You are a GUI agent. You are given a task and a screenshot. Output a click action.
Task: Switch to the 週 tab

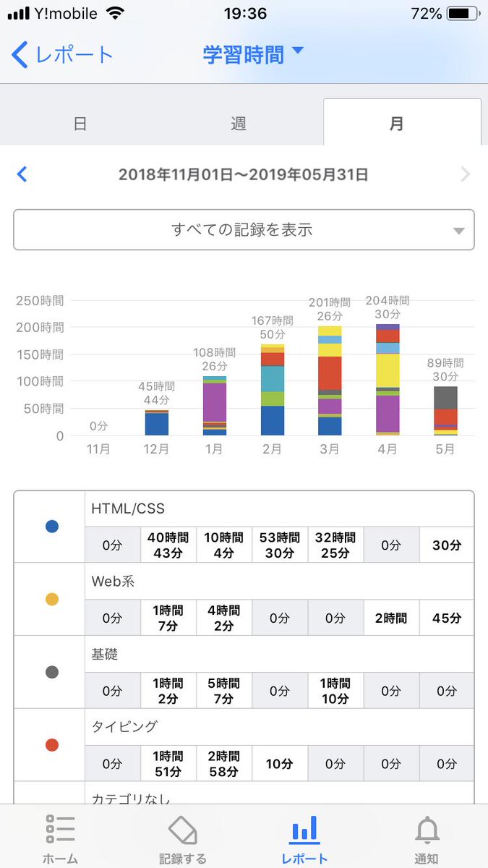[239, 124]
